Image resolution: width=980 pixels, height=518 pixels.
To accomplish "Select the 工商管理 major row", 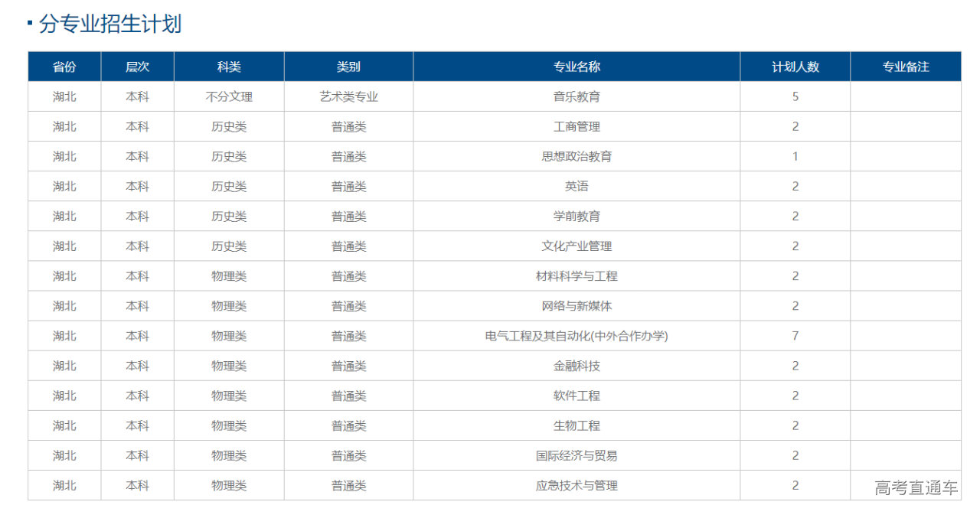I will [577, 127].
